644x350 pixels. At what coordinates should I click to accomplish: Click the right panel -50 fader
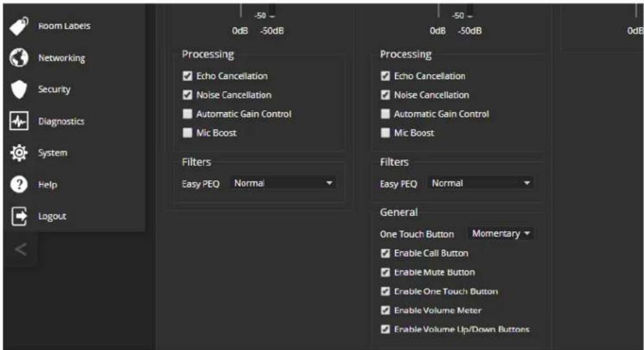(x=470, y=11)
